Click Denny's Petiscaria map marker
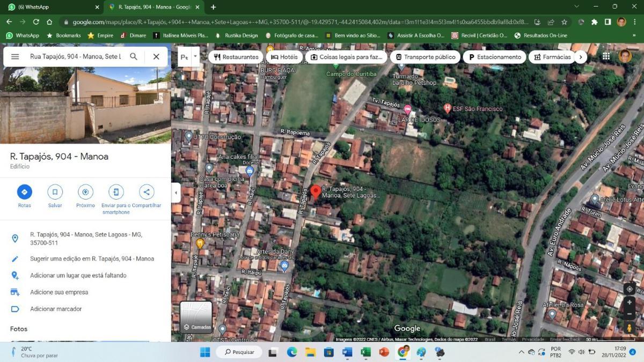The height and width of the screenshot is (362, 644). tap(200, 244)
